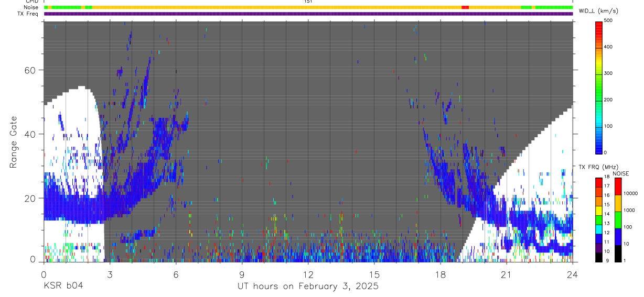
Task: Click the x-axis tick label 15
Action: pyautogui.click(x=374, y=274)
